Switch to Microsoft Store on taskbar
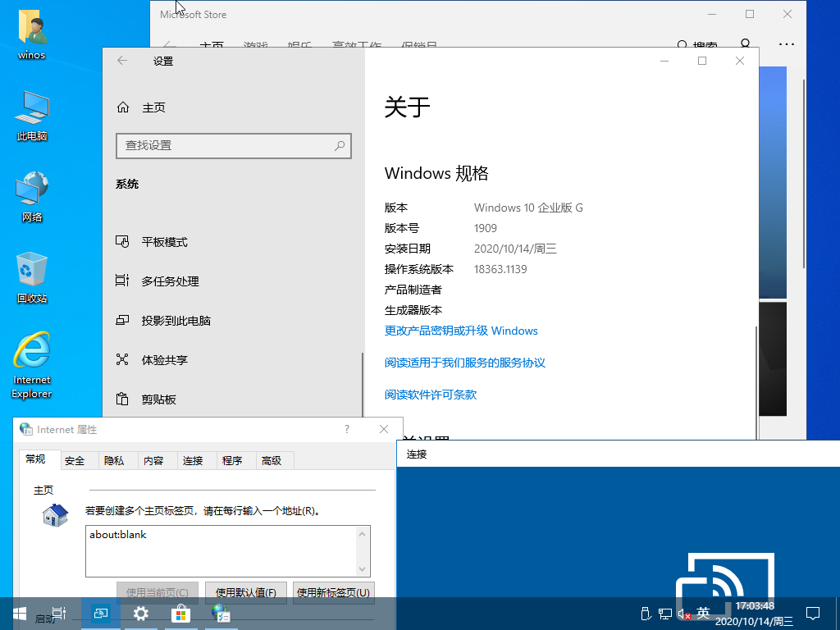 [x=180, y=614]
